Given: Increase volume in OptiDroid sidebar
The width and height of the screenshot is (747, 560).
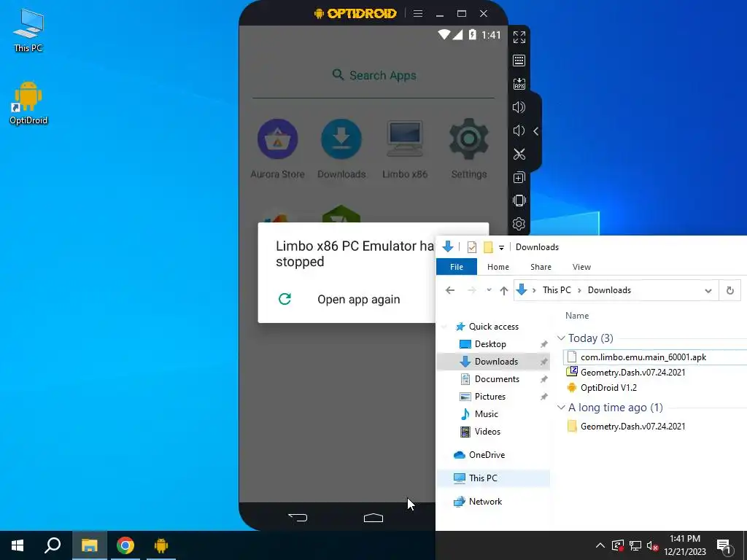Looking at the screenshot, I should click(x=519, y=107).
